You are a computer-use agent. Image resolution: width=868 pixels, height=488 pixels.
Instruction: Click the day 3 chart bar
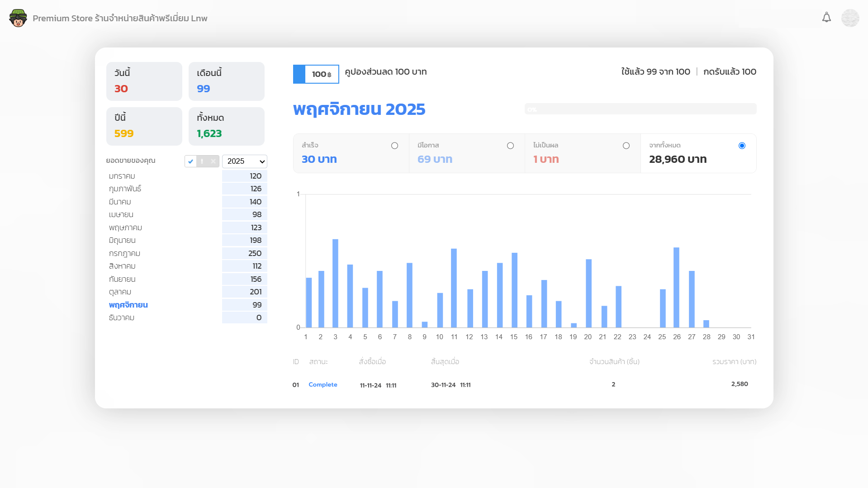click(335, 283)
